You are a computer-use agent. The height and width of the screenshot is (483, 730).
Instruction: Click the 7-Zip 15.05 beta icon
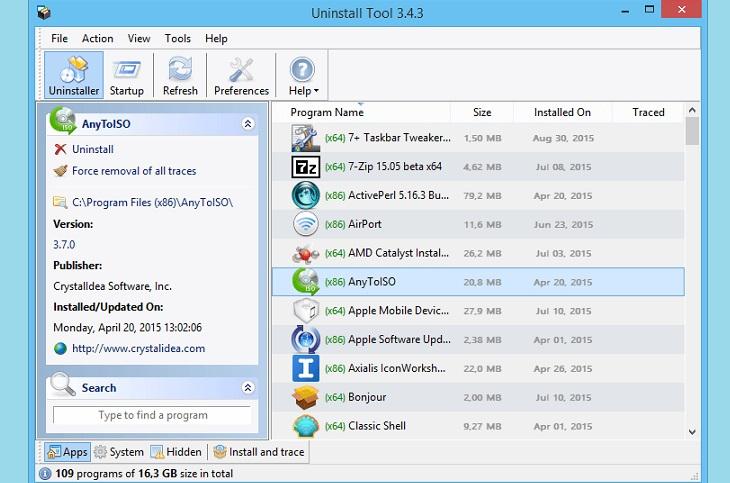pyautogui.click(x=305, y=167)
